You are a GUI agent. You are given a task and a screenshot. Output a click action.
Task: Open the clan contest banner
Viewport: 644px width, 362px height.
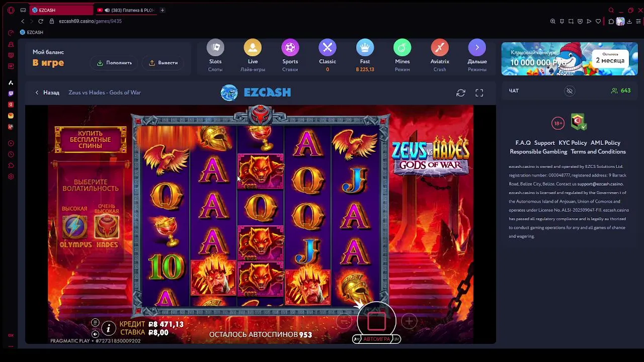point(570,59)
